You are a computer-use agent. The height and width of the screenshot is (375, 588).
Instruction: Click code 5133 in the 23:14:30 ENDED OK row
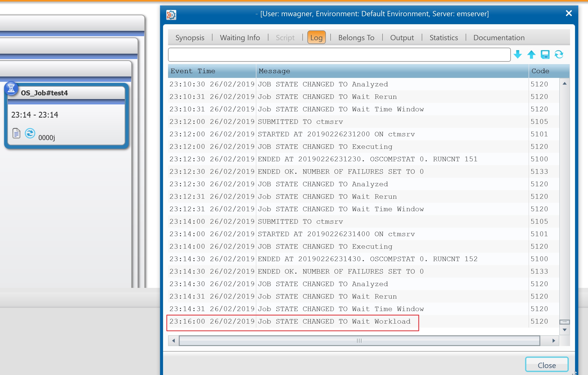coord(539,271)
